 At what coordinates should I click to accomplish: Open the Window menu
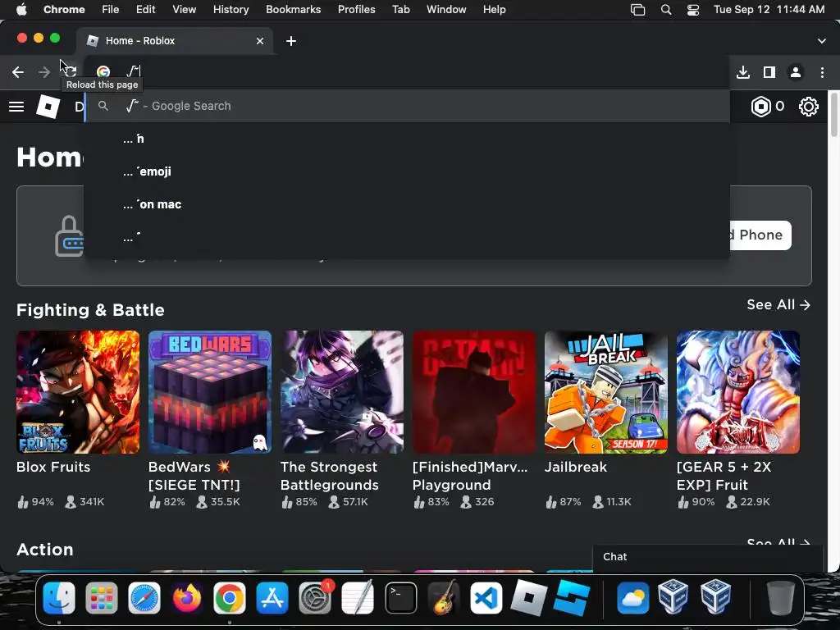(446, 9)
